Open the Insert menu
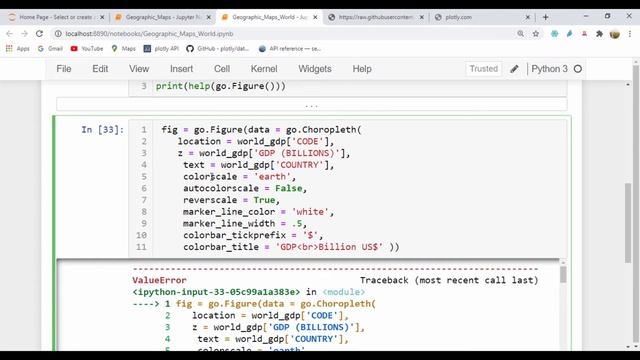The image size is (640, 360). point(182,69)
